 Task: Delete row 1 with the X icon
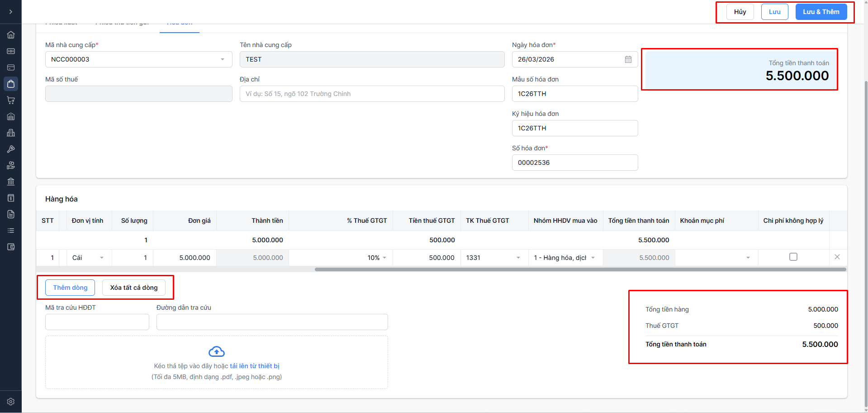point(837,257)
